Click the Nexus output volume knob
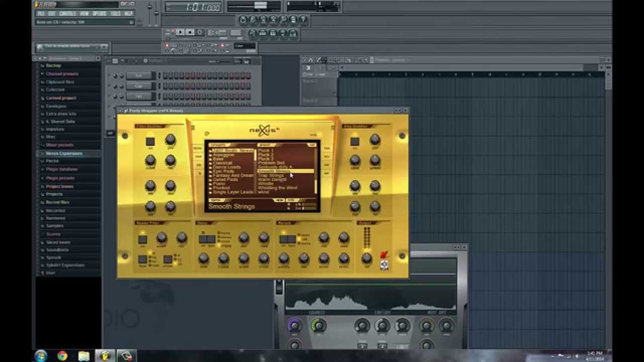Viewport: 644px width, 362px height. coord(367,258)
